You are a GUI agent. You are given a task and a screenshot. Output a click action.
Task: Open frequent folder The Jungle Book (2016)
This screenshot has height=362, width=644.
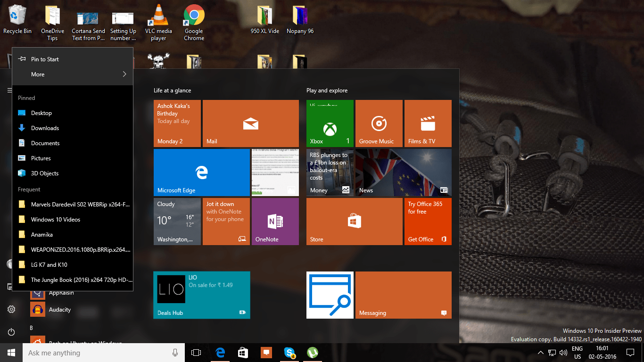pos(73,280)
